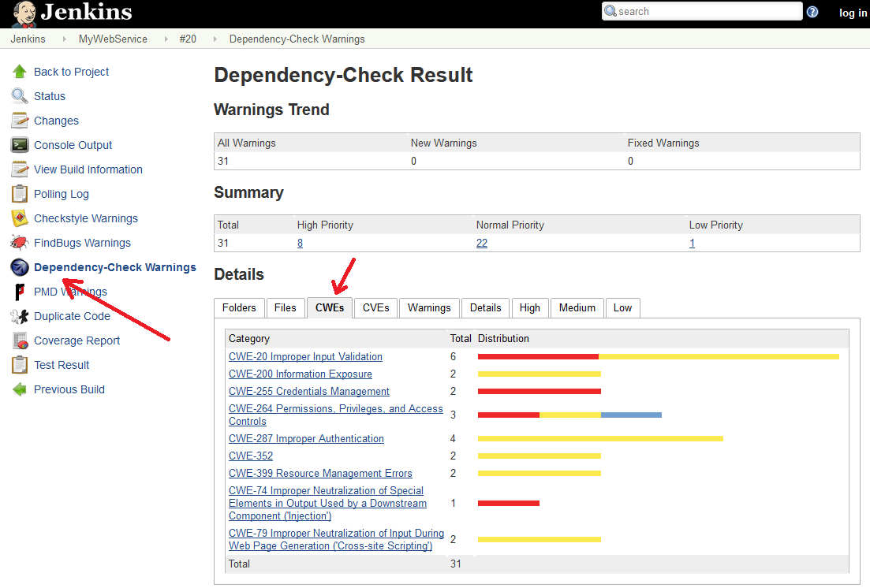Open FindBugs Warnings via its bug icon
Viewport: 870px width, 588px height.
(x=19, y=242)
